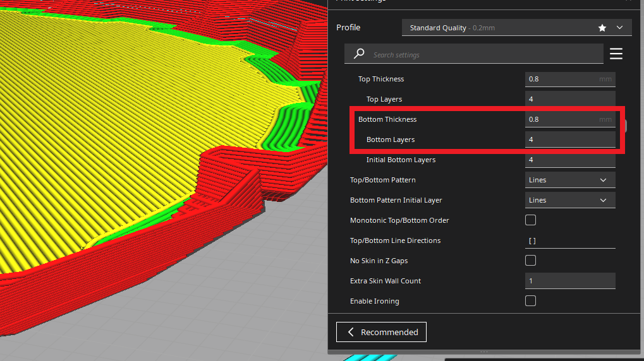The height and width of the screenshot is (361, 644).
Task: Open the settings visibility hamburger menu
Action: click(616, 54)
